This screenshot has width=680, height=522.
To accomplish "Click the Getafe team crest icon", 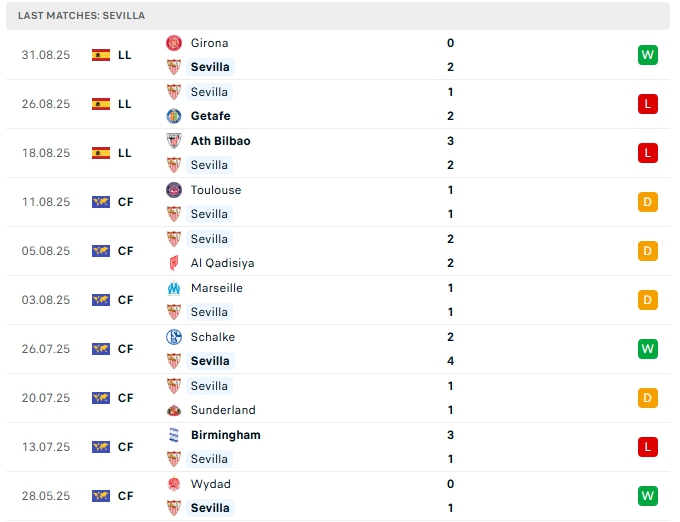I will [x=173, y=116].
